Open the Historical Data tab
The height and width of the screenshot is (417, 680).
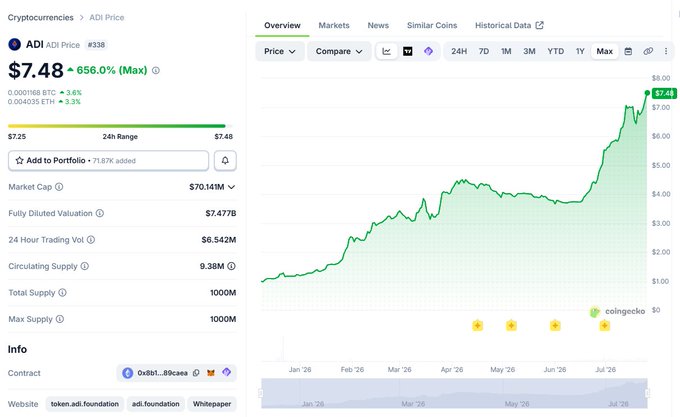point(509,25)
